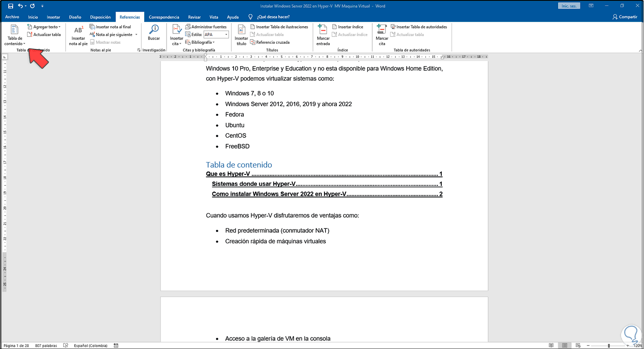The width and height of the screenshot is (644, 349).
Task: Click the '807 palabras' word count
Action: pyautogui.click(x=46, y=346)
